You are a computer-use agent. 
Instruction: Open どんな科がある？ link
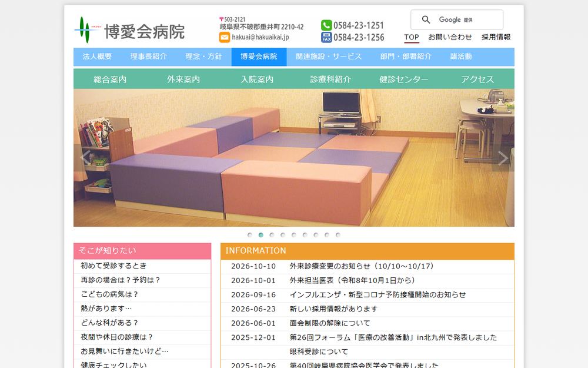tap(109, 323)
